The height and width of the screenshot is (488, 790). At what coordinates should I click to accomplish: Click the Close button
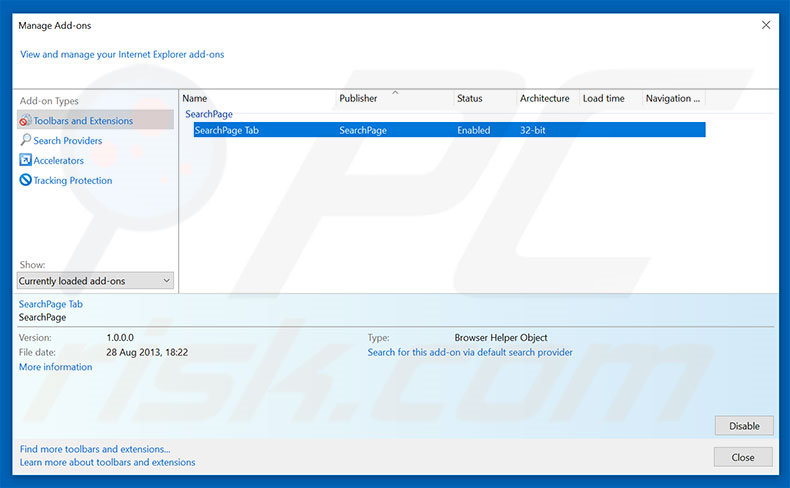tap(743, 457)
